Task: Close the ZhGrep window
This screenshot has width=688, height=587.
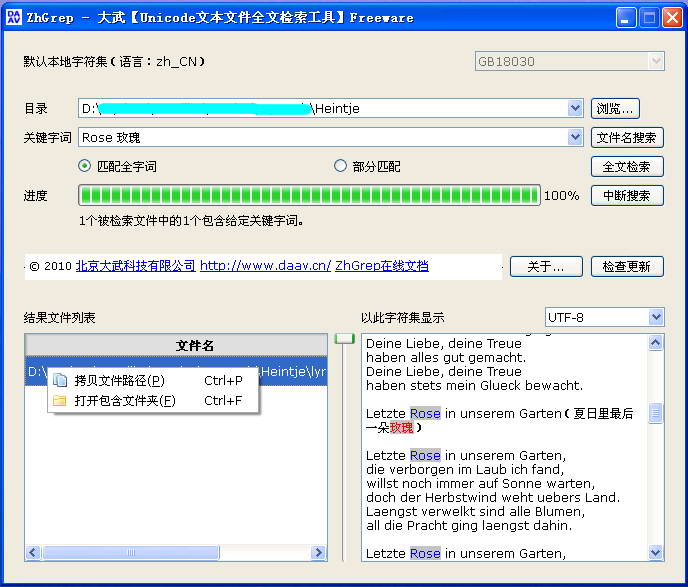Action: [x=672, y=18]
